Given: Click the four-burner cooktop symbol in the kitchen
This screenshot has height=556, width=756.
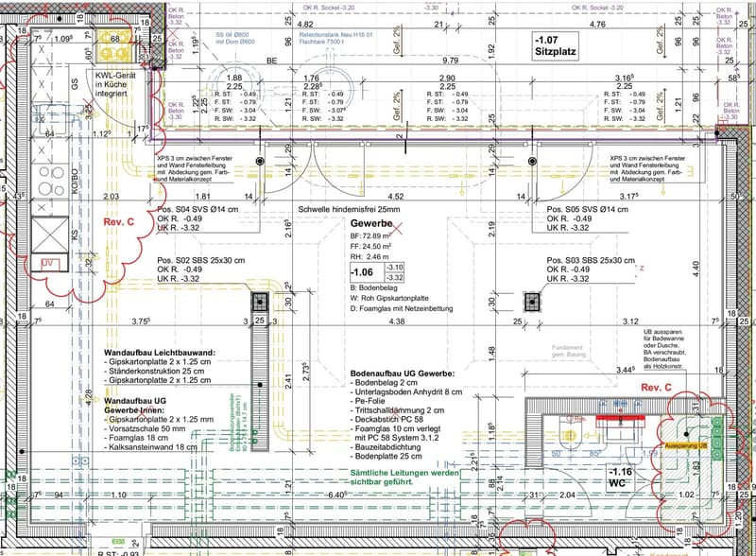Looking at the screenshot, I should pyautogui.click(x=51, y=180).
